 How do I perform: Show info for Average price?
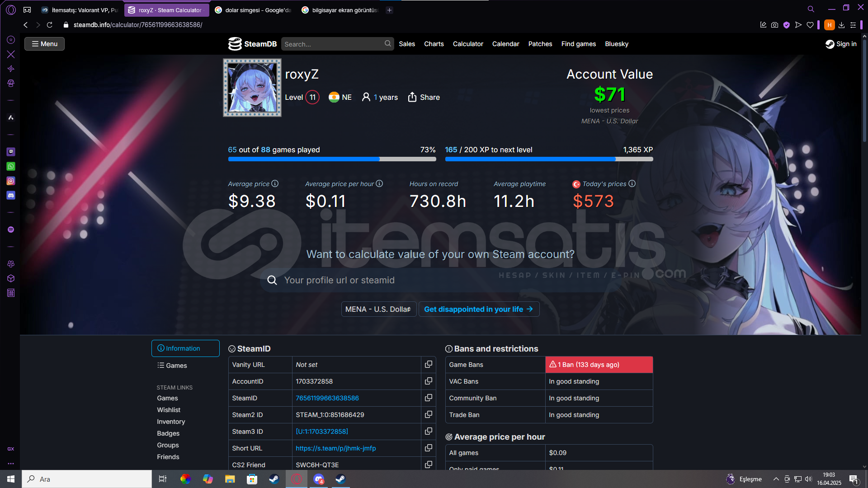(275, 183)
